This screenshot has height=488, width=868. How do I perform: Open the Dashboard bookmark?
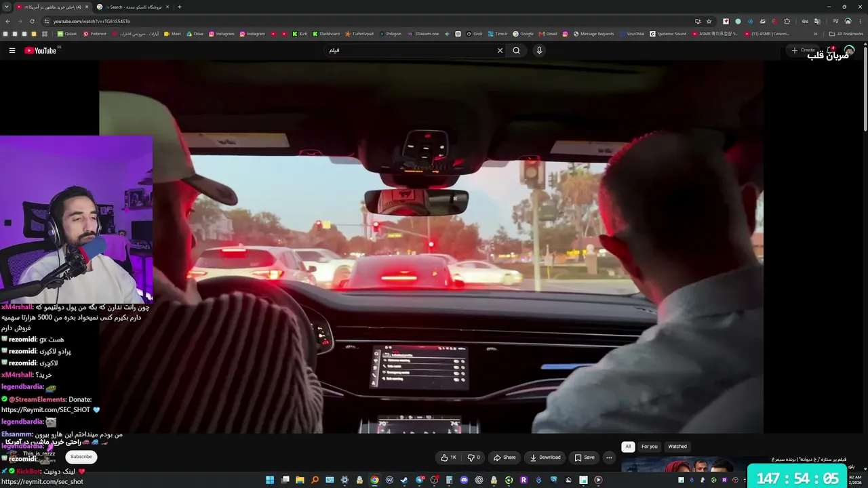[326, 34]
